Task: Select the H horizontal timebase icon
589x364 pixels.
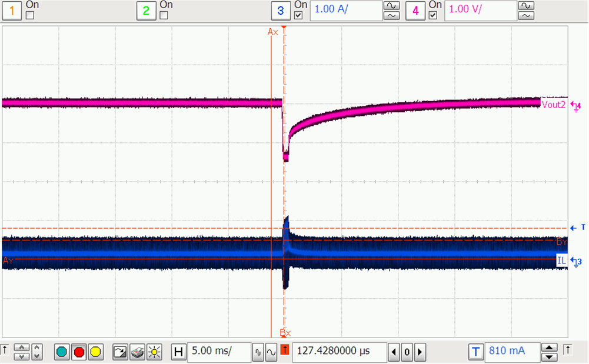Action: [179, 352]
